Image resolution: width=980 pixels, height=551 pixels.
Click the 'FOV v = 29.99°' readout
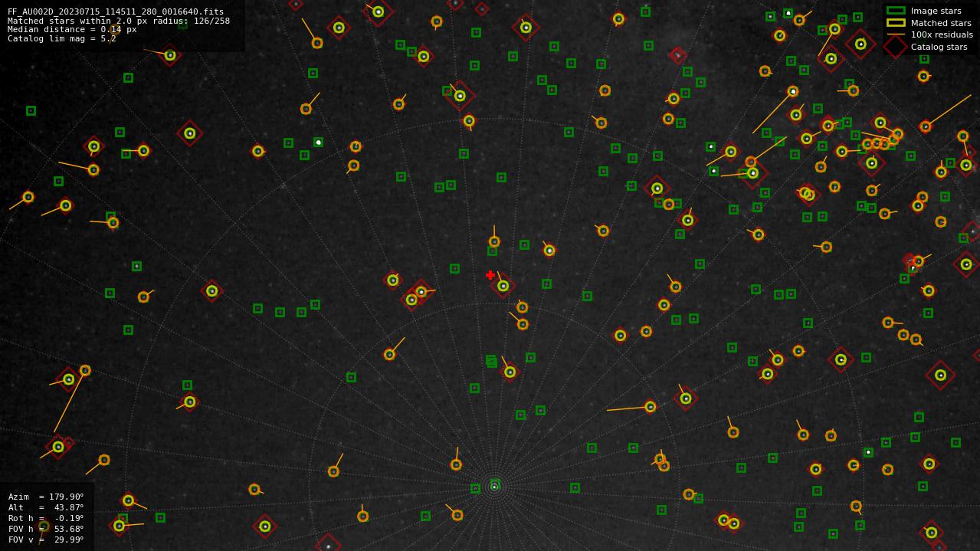(46, 540)
